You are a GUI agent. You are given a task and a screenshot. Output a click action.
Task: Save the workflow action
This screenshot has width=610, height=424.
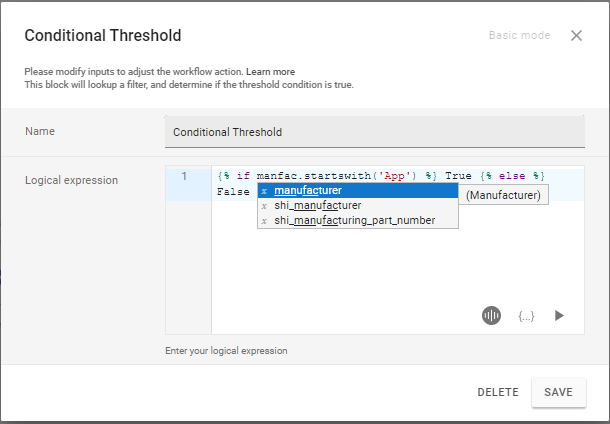pyautogui.click(x=558, y=392)
